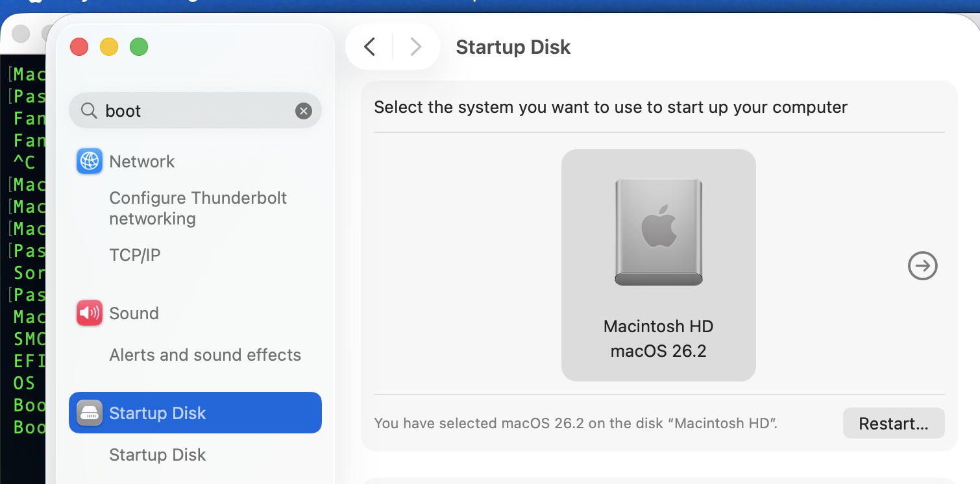Click the Startup Disk drive icon in sidebar
The image size is (980, 484).
[x=90, y=413]
